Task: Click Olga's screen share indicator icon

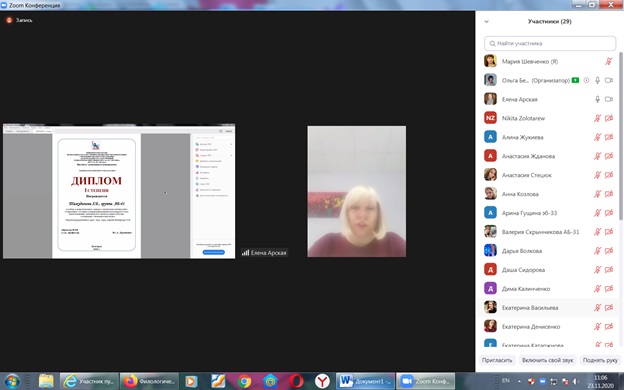Action: click(575, 80)
